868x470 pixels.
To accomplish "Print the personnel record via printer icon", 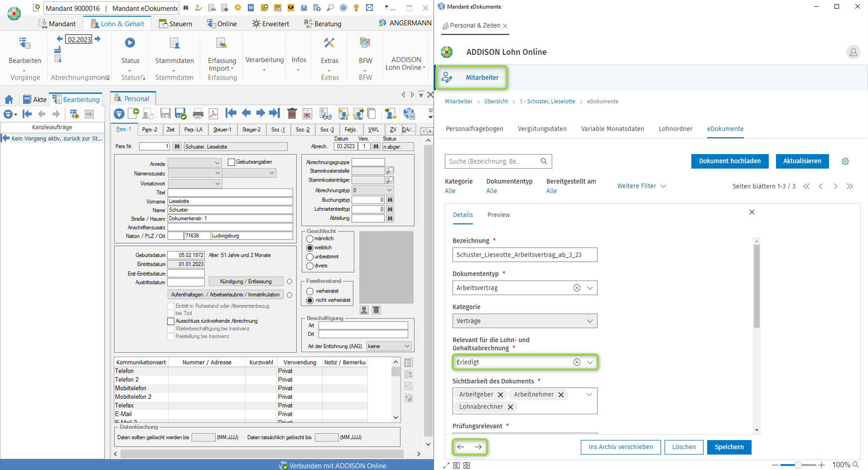I will 198,113.
